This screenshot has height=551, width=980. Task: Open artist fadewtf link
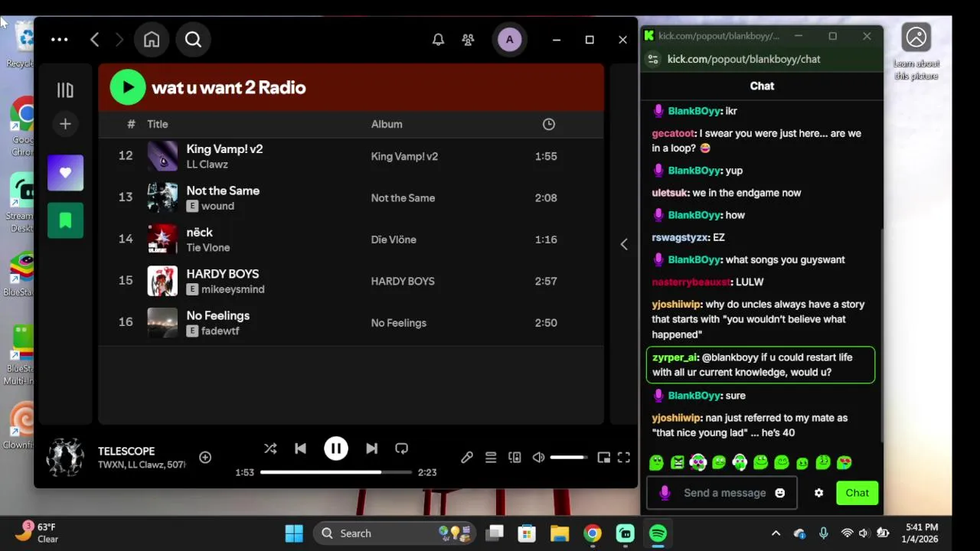pyautogui.click(x=220, y=331)
